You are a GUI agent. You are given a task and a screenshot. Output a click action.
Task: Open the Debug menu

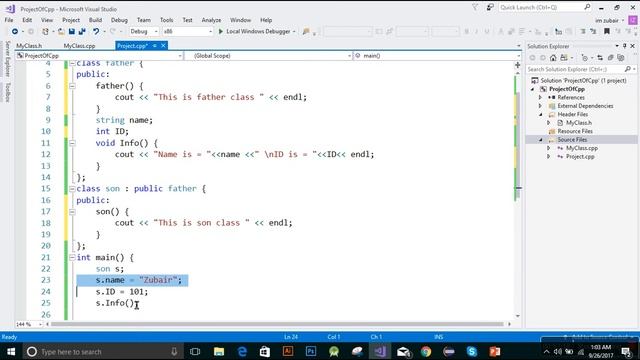coord(119,20)
